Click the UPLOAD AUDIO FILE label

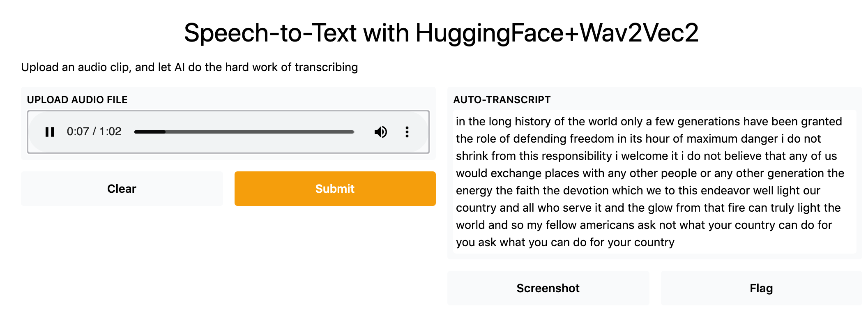coord(77,100)
